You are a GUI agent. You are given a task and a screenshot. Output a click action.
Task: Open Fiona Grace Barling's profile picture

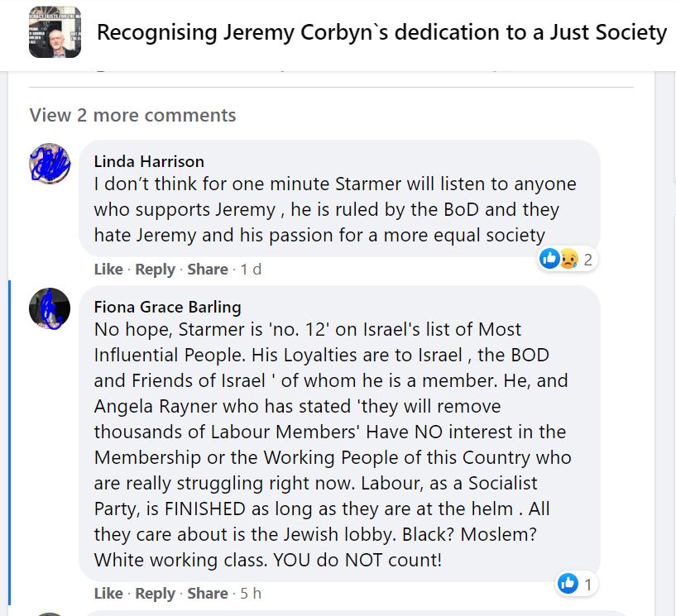50,308
